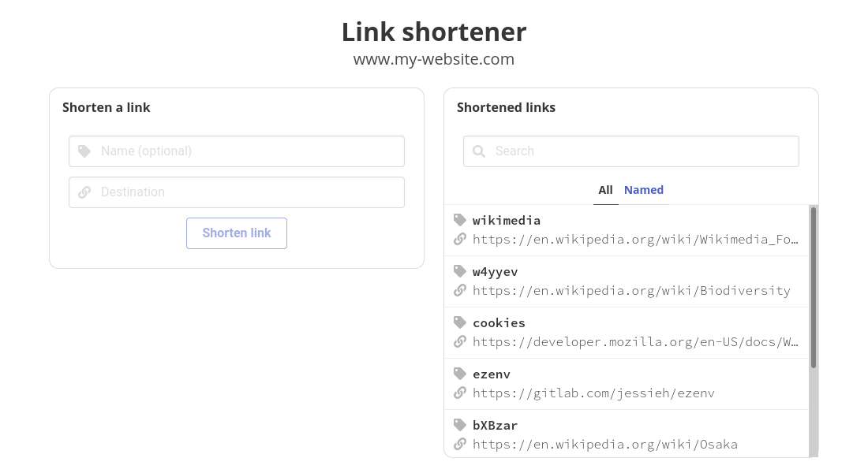Switch to the Named tab
Image resolution: width=868 pixels, height=473 pixels.
pos(643,190)
